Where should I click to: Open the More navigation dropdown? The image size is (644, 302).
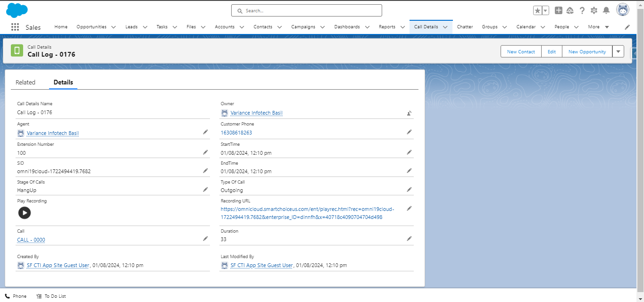tap(598, 27)
